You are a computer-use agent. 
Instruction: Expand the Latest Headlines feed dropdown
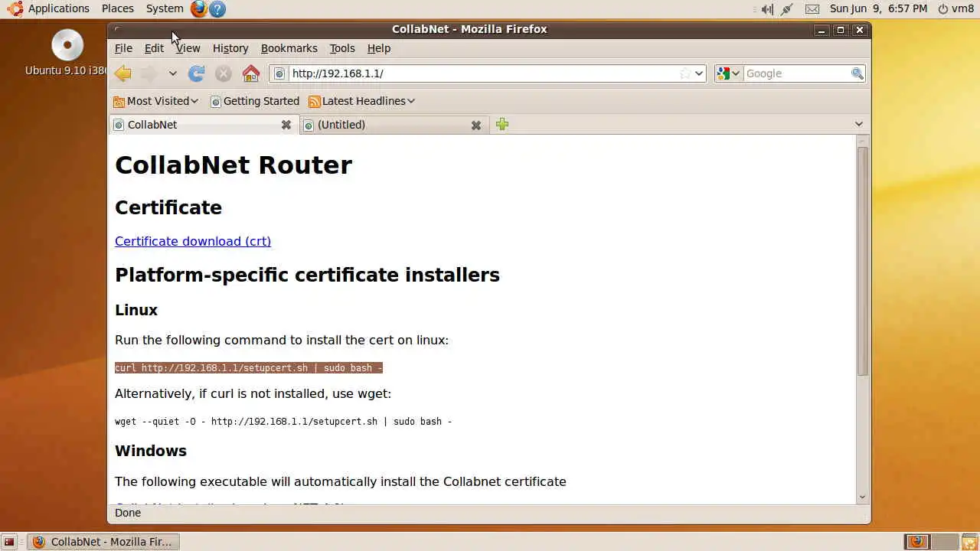(361, 101)
